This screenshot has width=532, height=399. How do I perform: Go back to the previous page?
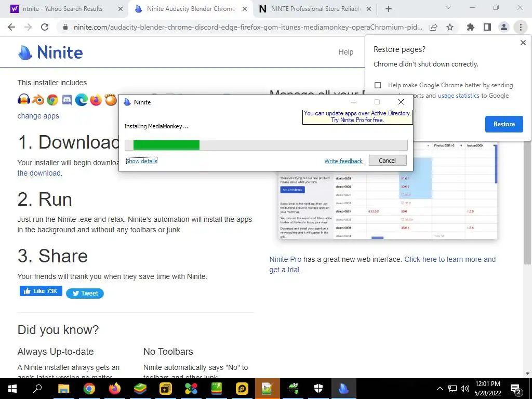click(11, 27)
